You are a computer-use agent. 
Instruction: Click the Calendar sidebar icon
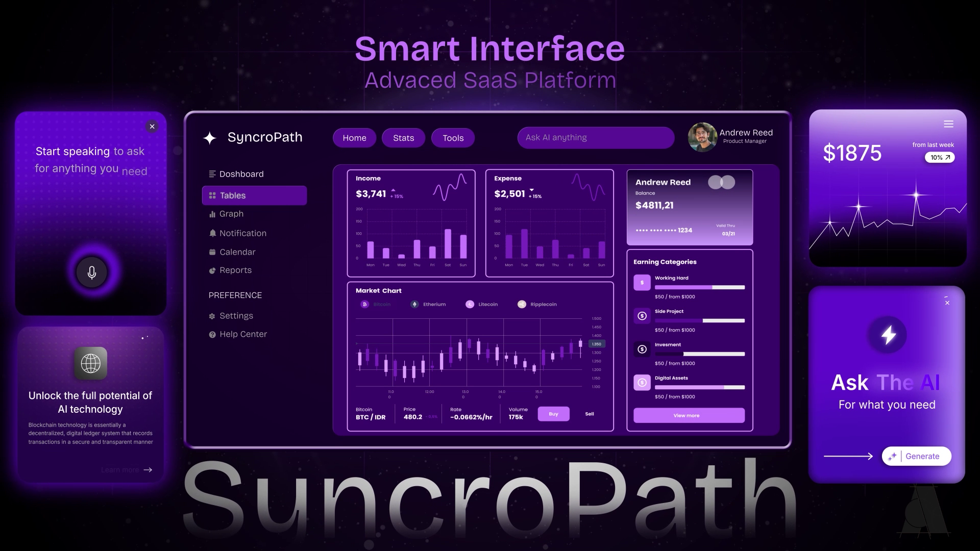(x=212, y=252)
